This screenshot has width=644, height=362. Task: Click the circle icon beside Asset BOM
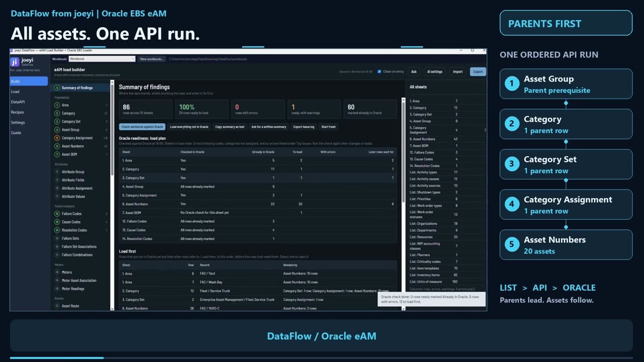pos(57,154)
